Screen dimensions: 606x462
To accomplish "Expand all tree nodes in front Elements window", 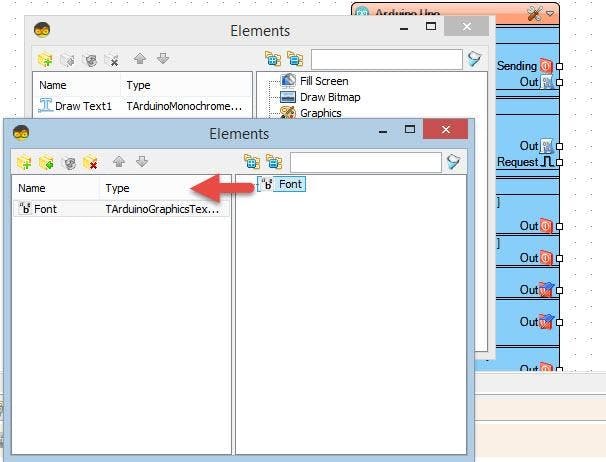I will coord(251,162).
